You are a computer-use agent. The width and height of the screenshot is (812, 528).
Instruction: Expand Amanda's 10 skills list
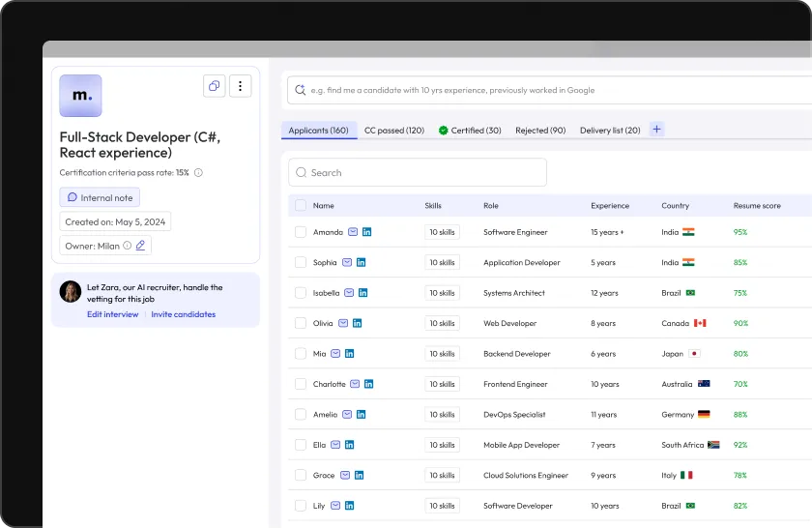(x=442, y=232)
